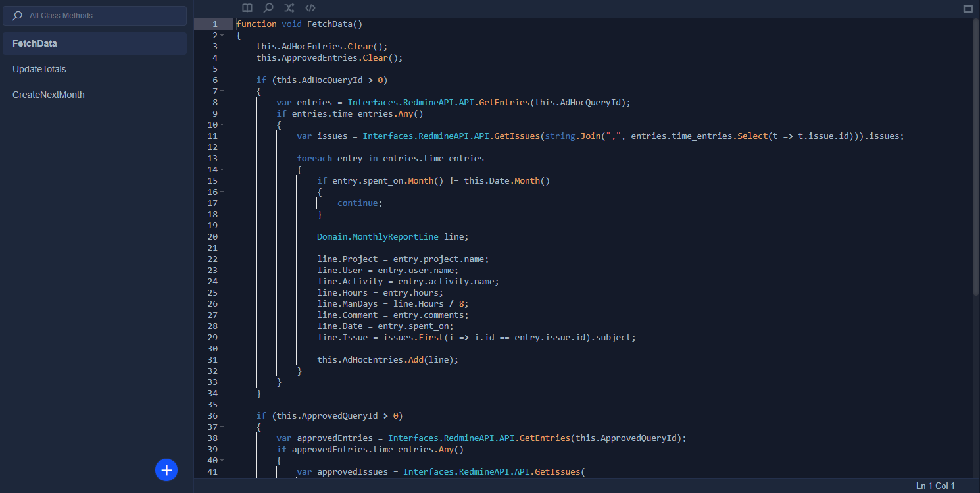Click the Ln 1 Col 1 status indicator
The image size is (980, 493).
pos(935,486)
